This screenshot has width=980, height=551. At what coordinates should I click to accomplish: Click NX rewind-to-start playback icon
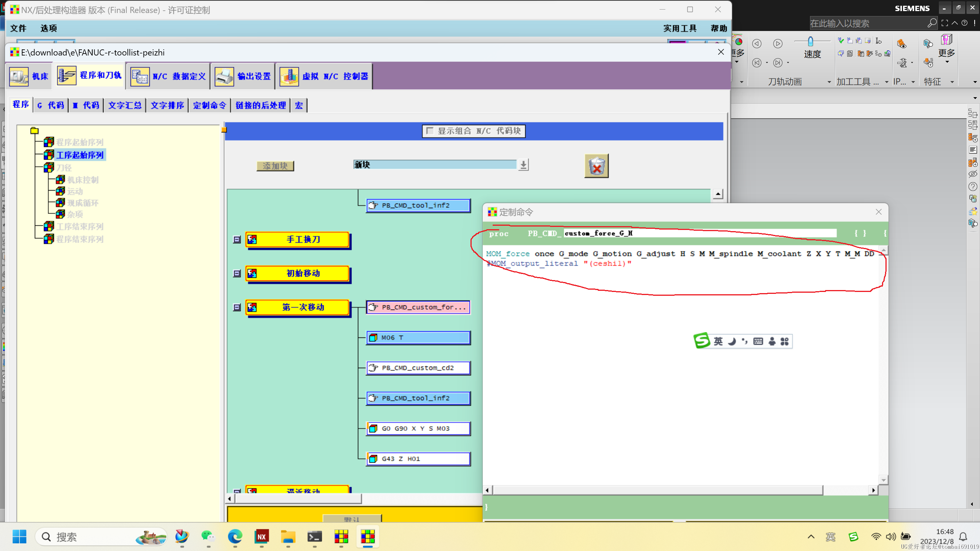tap(756, 62)
